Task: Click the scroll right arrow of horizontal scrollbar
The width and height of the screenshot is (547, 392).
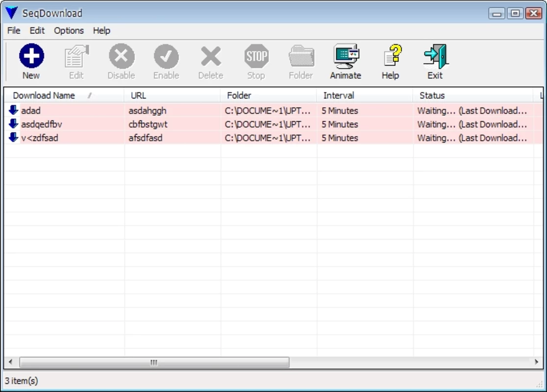Action: 537,362
